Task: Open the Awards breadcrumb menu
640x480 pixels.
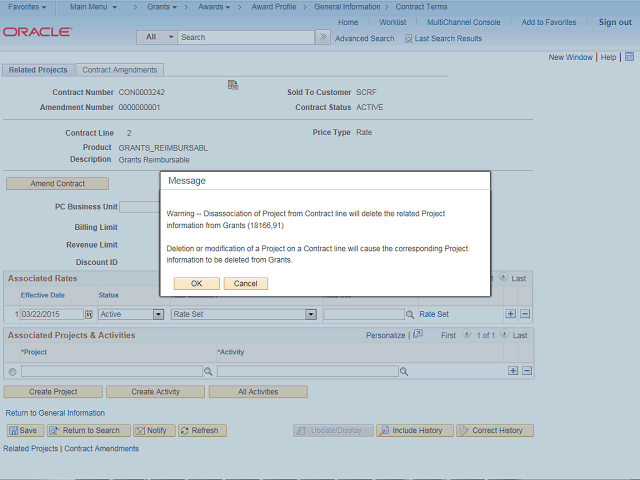Action: (214, 7)
